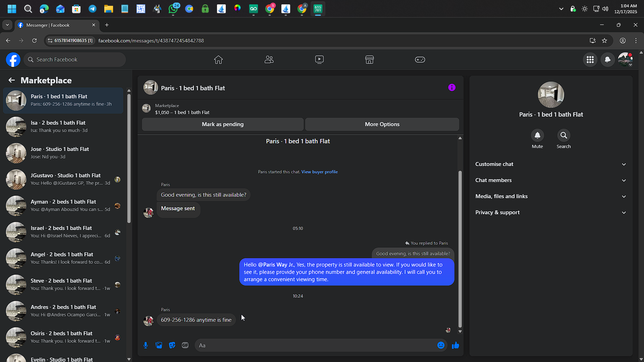
Task: Open the Andres 2 beds 1 bath Flat conversation
Action: coord(63,311)
